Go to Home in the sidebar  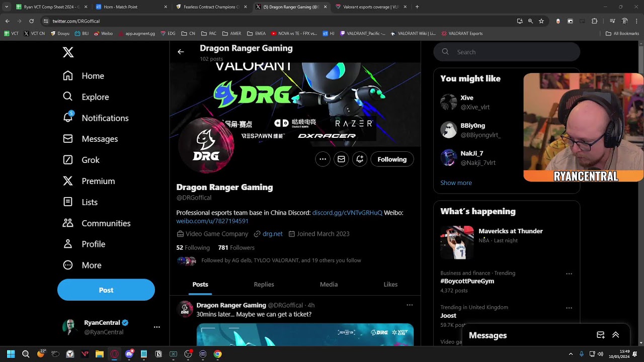[x=84, y=76]
